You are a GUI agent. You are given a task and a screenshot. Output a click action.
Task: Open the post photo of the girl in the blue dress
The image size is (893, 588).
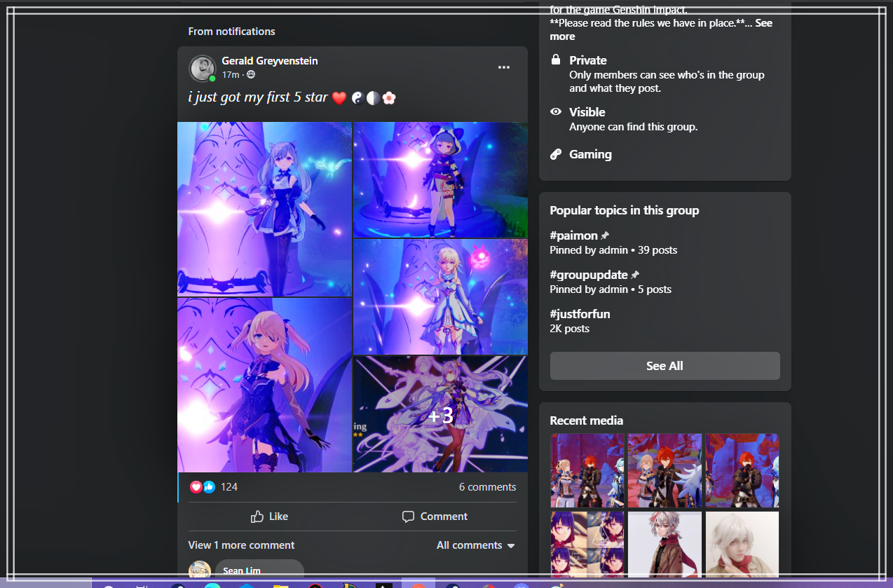[264, 209]
